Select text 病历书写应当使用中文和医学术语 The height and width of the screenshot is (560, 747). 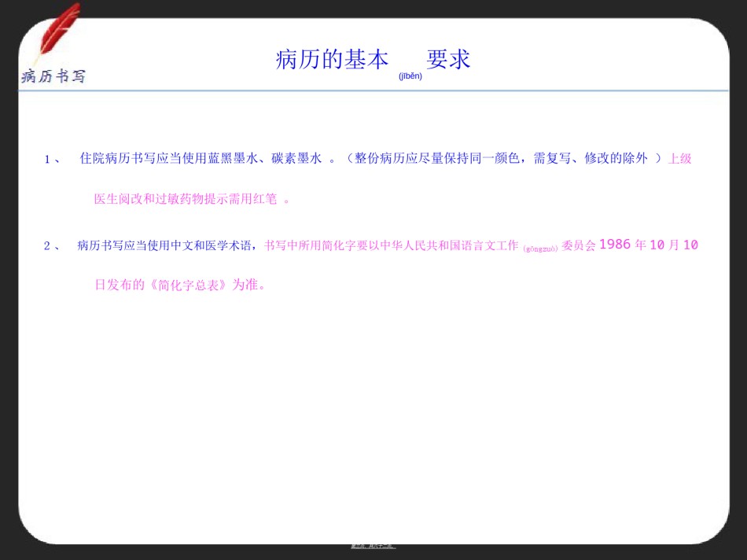[x=164, y=245]
